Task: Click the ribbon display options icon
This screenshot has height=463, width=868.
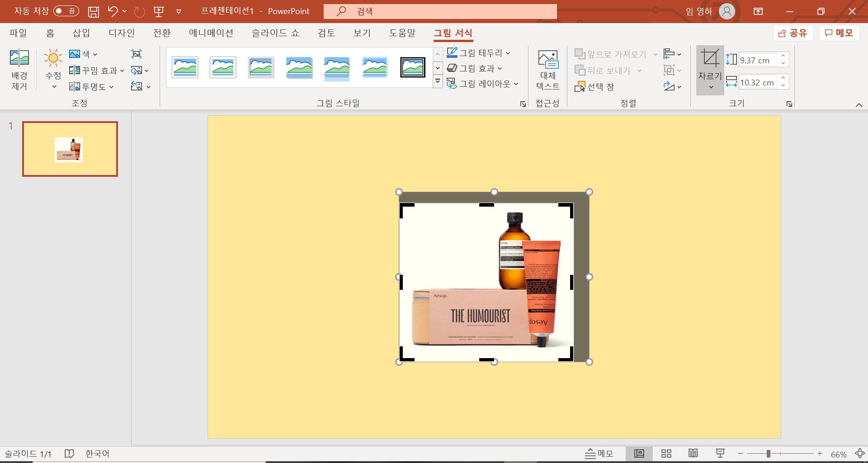Action: tap(758, 11)
